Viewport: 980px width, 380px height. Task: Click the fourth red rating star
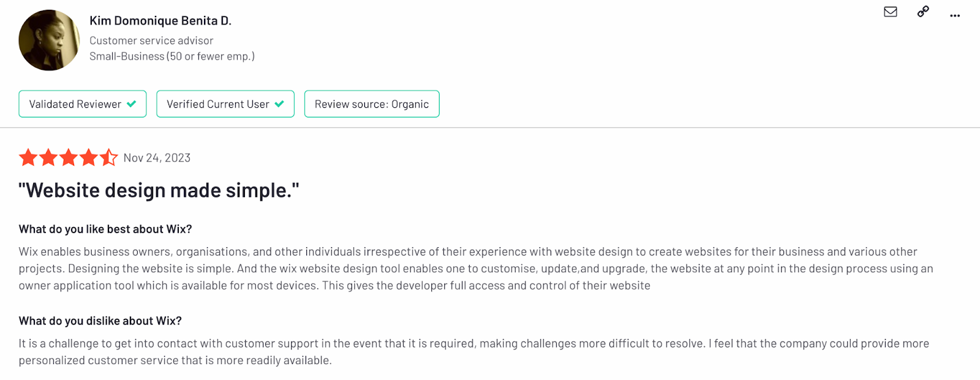tap(89, 157)
